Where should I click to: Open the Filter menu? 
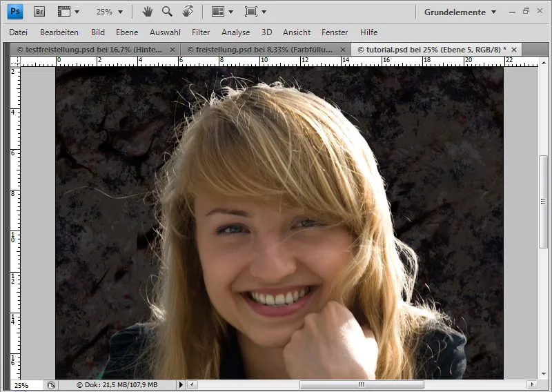click(201, 32)
